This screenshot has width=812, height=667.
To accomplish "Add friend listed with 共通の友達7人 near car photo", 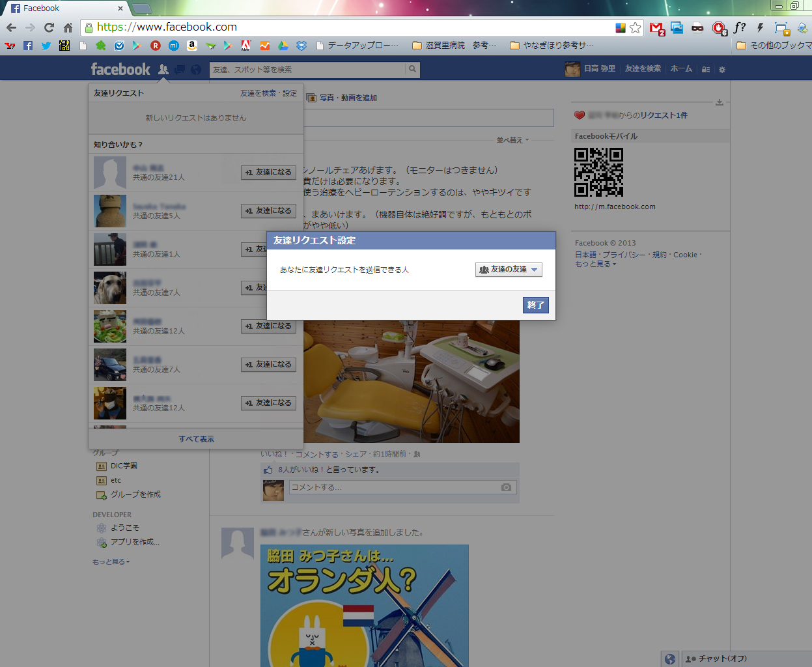I will (x=268, y=365).
